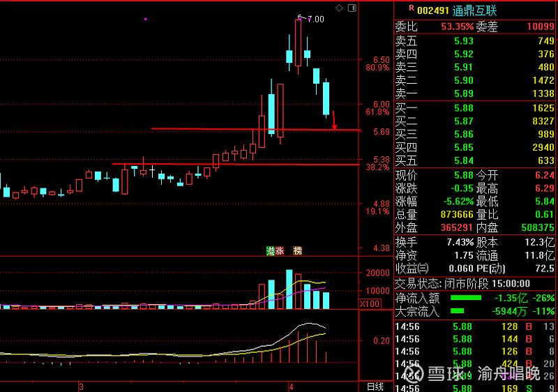The height and width of the screenshot is (392, 558).
Task: Click the PE(动) value 72.5
Action: [545, 269]
